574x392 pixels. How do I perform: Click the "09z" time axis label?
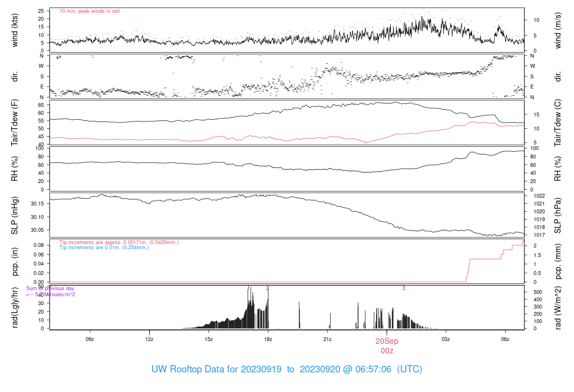[90, 339]
